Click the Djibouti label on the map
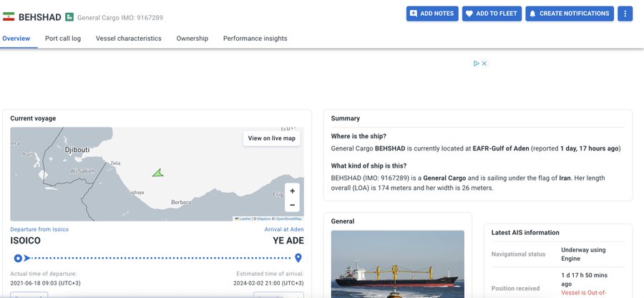The height and width of the screenshot is (298, 644). (77, 150)
